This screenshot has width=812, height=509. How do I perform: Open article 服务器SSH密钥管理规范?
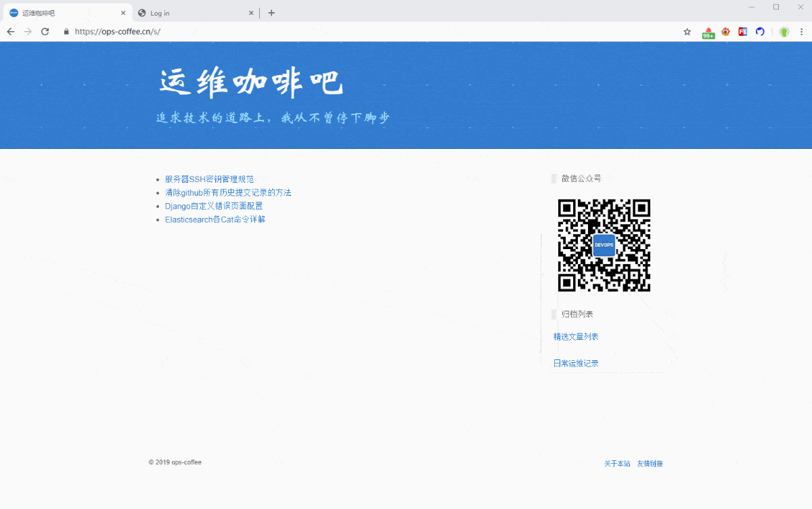click(209, 179)
